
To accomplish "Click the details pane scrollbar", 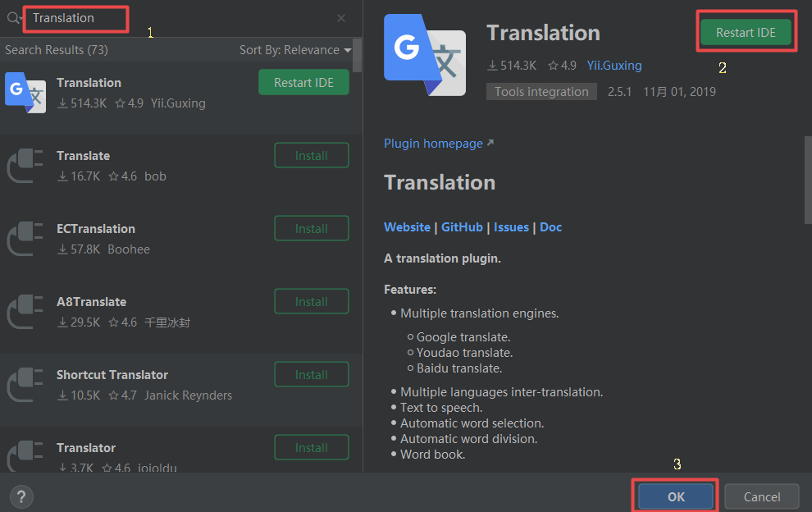I will 808,180.
